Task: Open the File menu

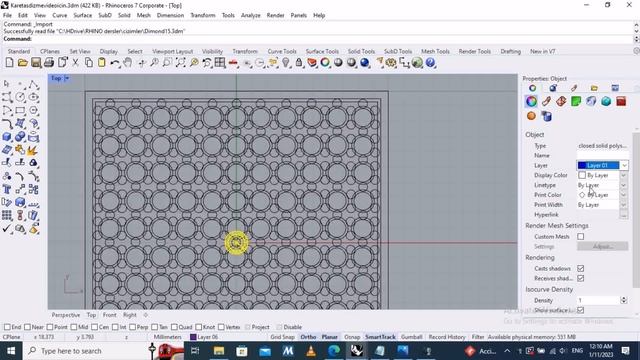Action: 7,15
